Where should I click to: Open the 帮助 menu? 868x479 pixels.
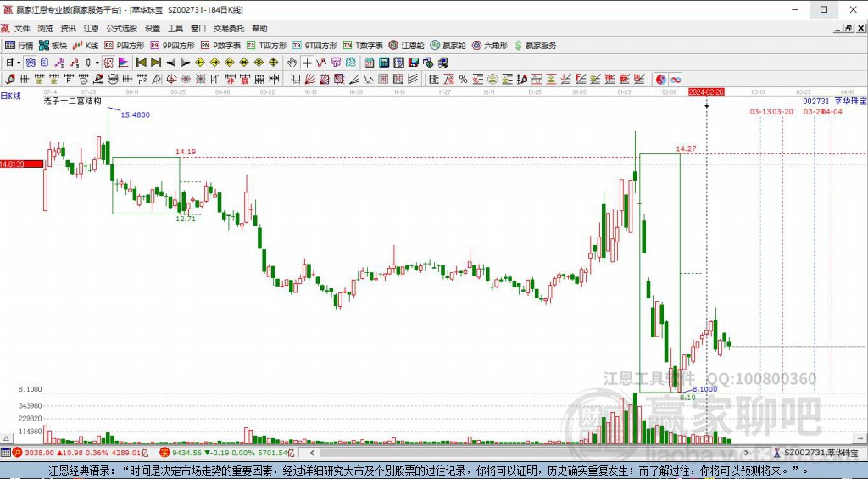point(259,28)
